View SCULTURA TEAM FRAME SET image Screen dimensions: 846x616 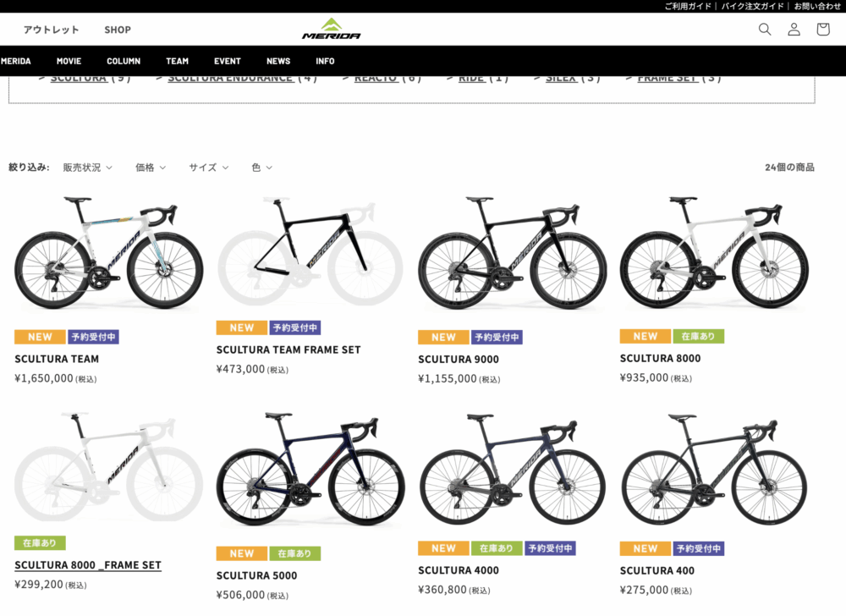point(310,253)
